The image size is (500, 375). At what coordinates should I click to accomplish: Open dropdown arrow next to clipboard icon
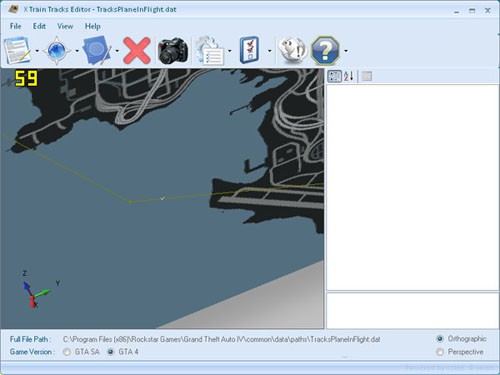[269, 51]
